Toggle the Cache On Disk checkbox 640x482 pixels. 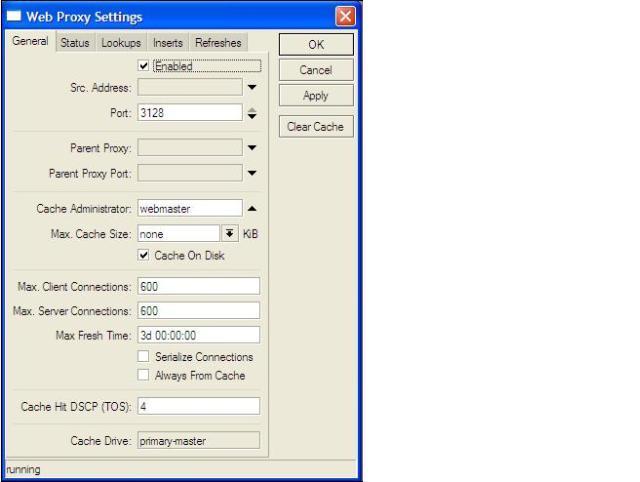(x=143, y=255)
